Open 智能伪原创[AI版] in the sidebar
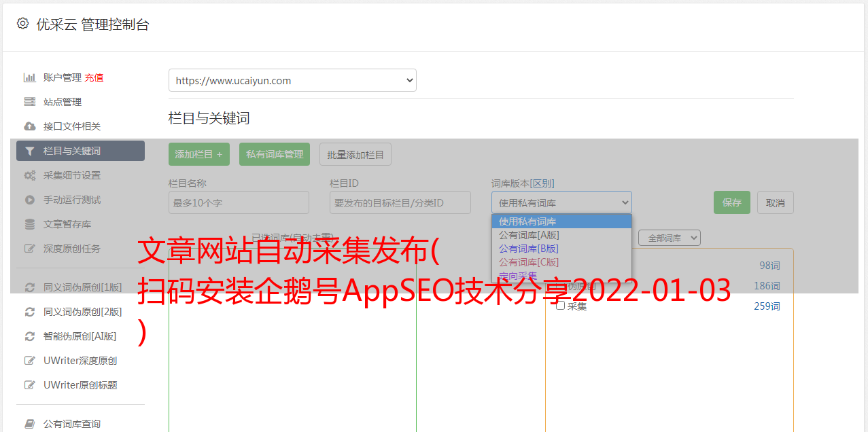This screenshot has width=868, height=432. (x=80, y=336)
